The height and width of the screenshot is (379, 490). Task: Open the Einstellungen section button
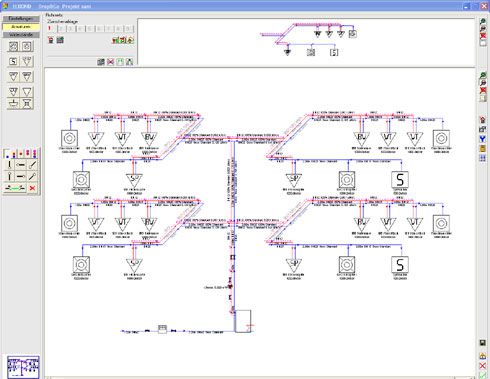pos(21,19)
